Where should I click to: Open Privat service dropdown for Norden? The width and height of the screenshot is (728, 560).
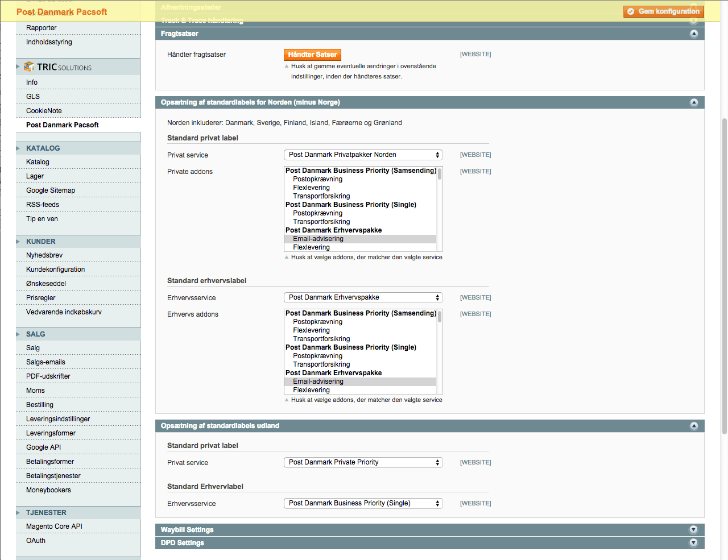(363, 155)
